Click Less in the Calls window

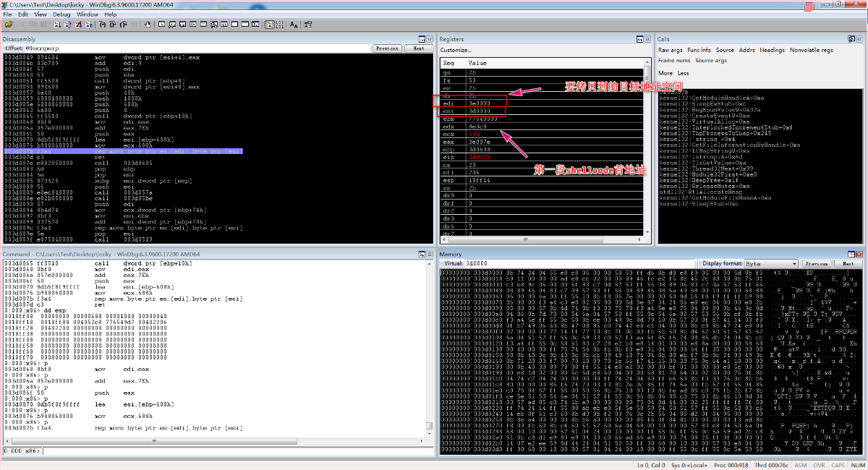point(684,73)
